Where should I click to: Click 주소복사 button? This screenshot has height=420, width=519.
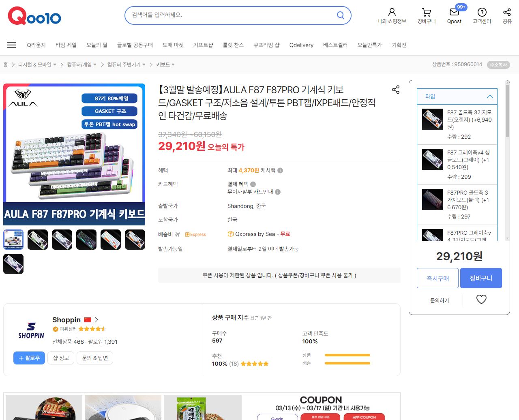tap(498, 65)
